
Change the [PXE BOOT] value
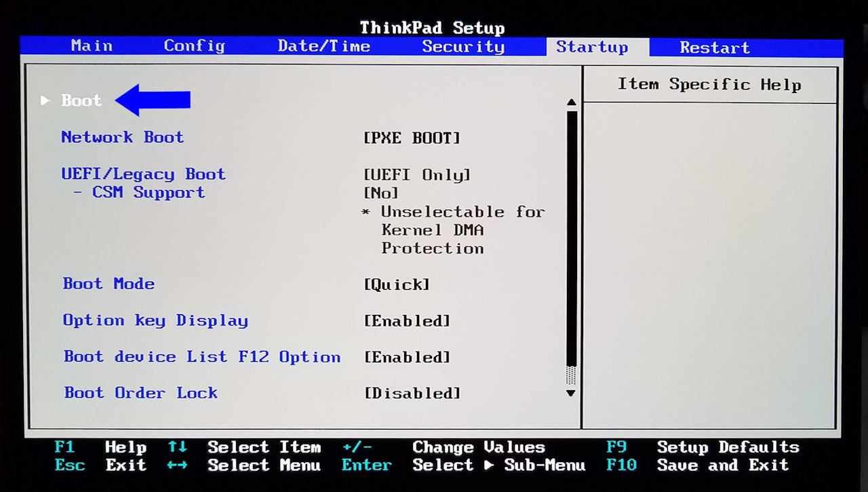412,138
